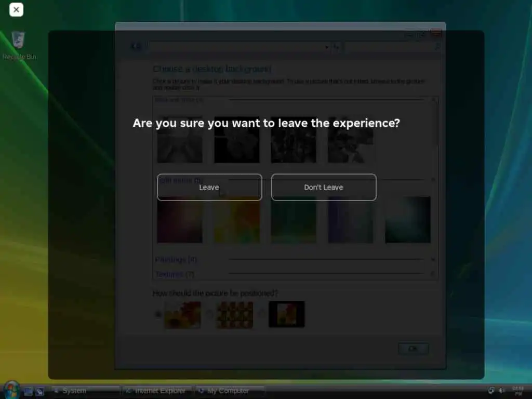Viewport: 532px width, 399px height.
Task: Click the Show Desktop quick launch icon
Action: tap(28, 391)
